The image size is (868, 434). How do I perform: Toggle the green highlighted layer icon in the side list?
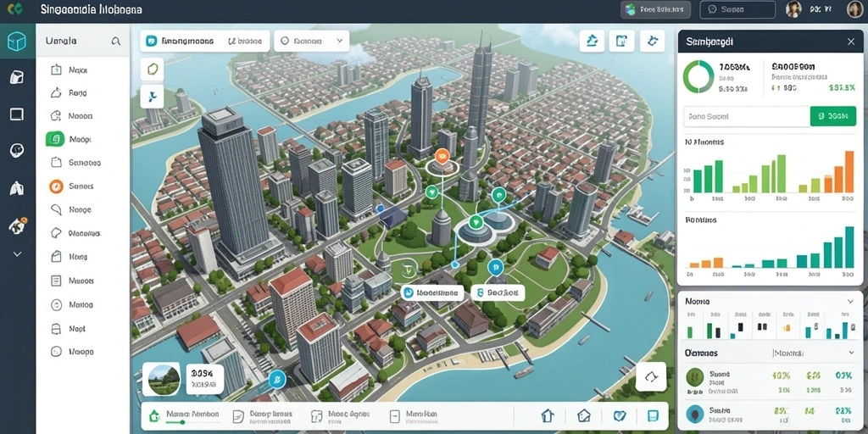point(55,139)
